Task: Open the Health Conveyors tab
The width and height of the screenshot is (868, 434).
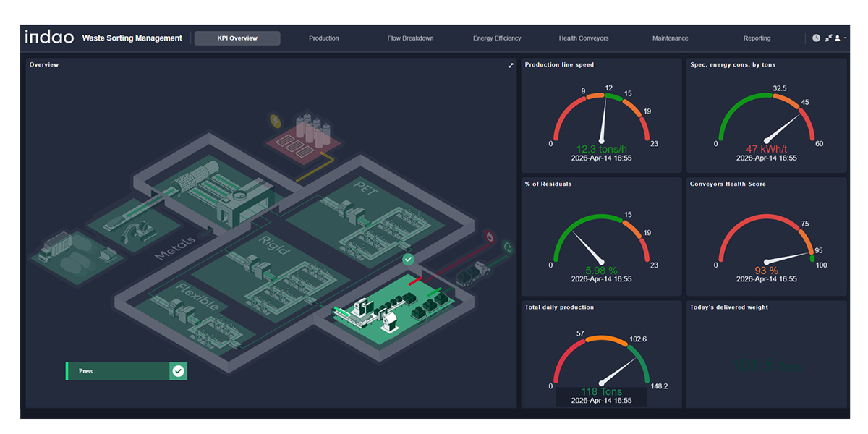Action: coord(584,38)
